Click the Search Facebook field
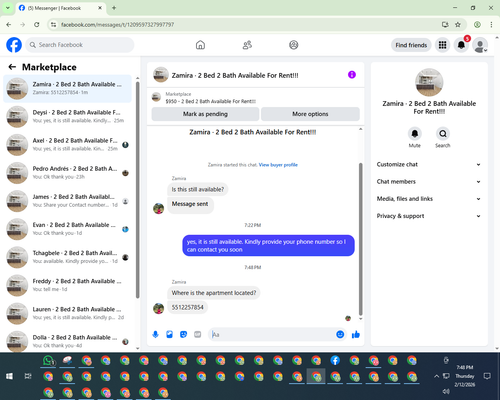Viewport: 500px width, 400px height. coord(80,45)
